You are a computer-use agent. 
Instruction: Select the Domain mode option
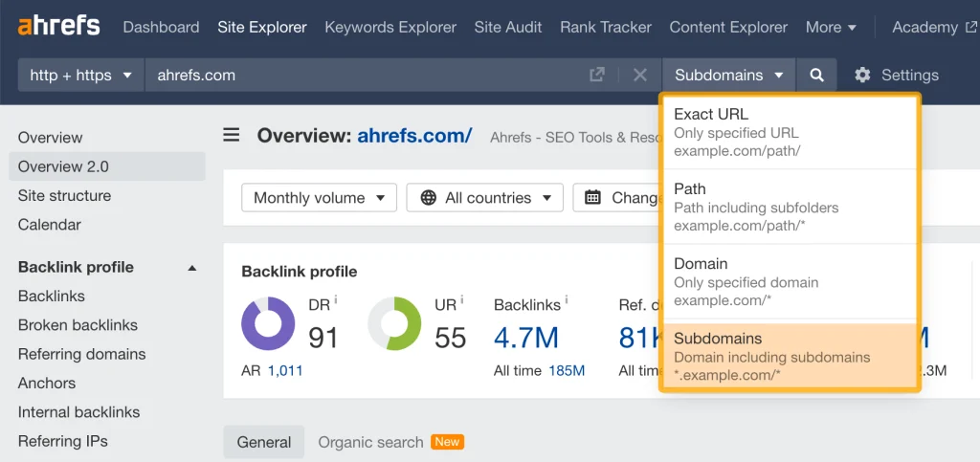(x=790, y=280)
